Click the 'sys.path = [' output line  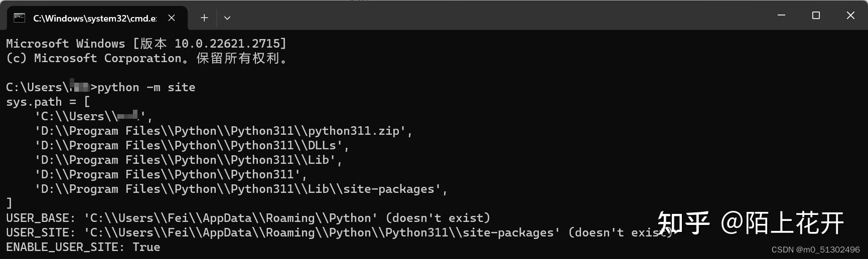pos(48,102)
